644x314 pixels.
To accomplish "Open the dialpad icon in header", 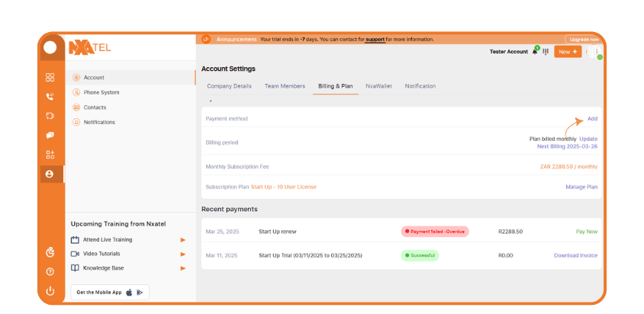I will pyautogui.click(x=546, y=52).
